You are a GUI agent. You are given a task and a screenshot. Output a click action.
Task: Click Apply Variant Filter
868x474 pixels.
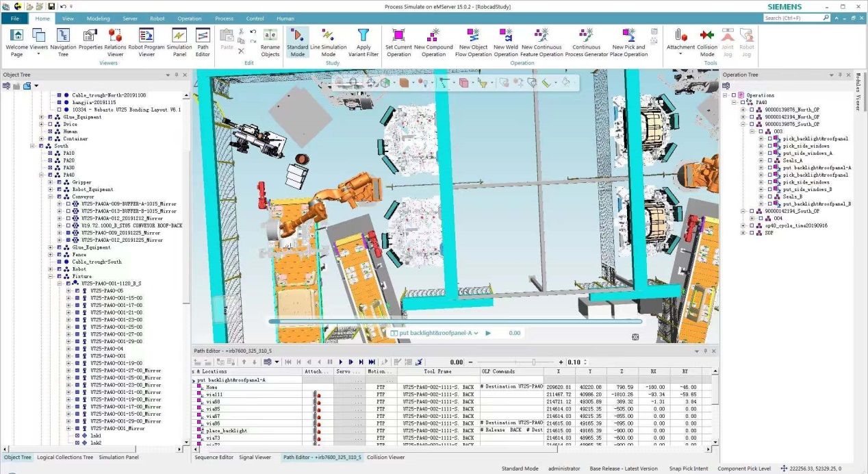click(363, 42)
